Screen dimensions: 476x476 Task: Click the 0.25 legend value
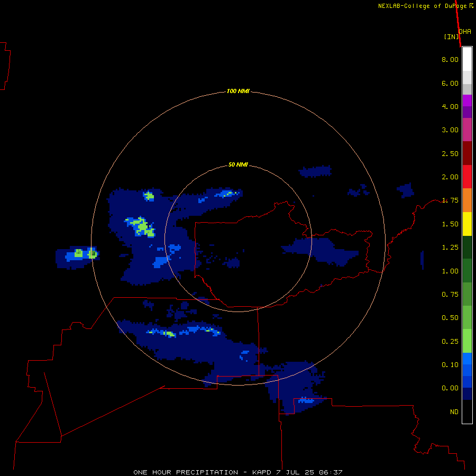click(x=450, y=342)
